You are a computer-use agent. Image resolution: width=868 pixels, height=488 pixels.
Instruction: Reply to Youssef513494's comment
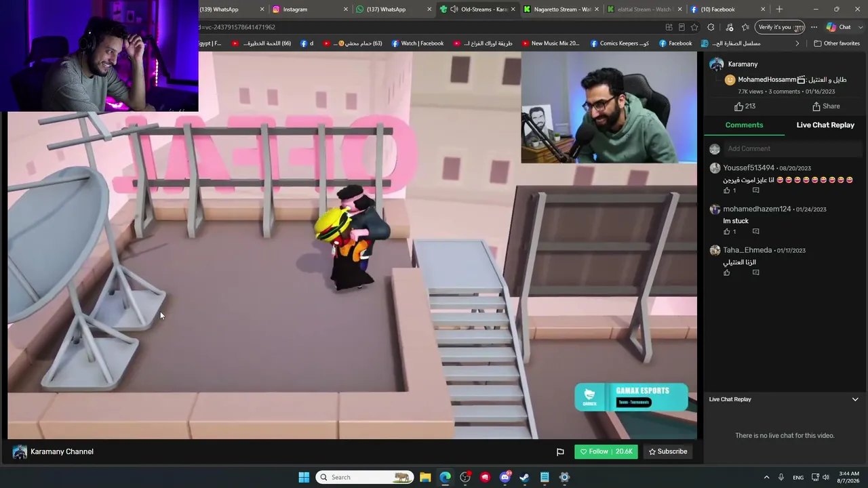tap(755, 190)
